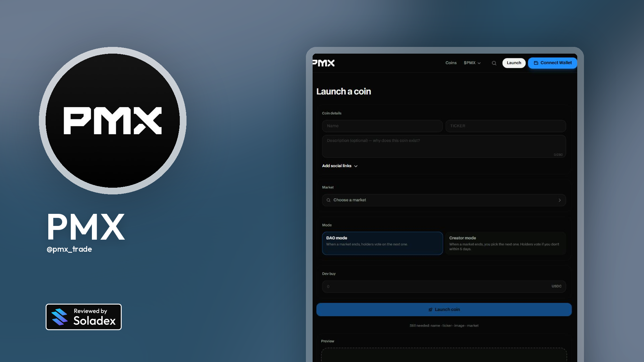Focus the coin Name field

click(x=382, y=126)
